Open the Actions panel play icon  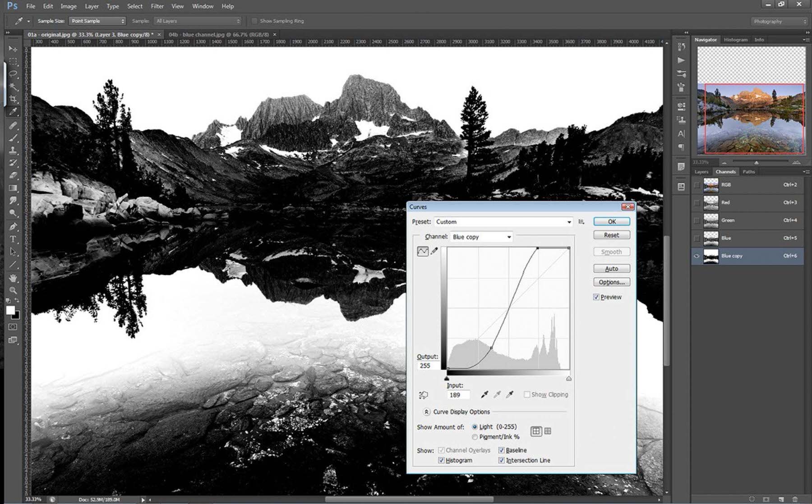(681, 60)
